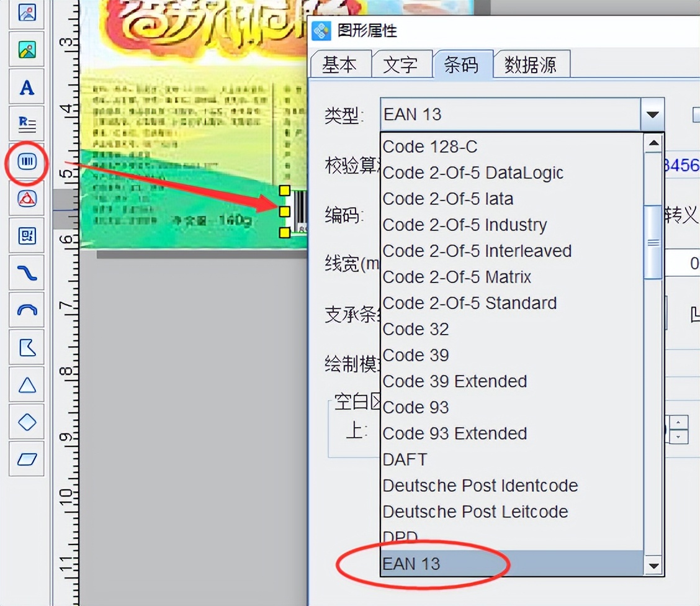Choose highlighted EAN 13 list item

pyautogui.click(x=512, y=564)
